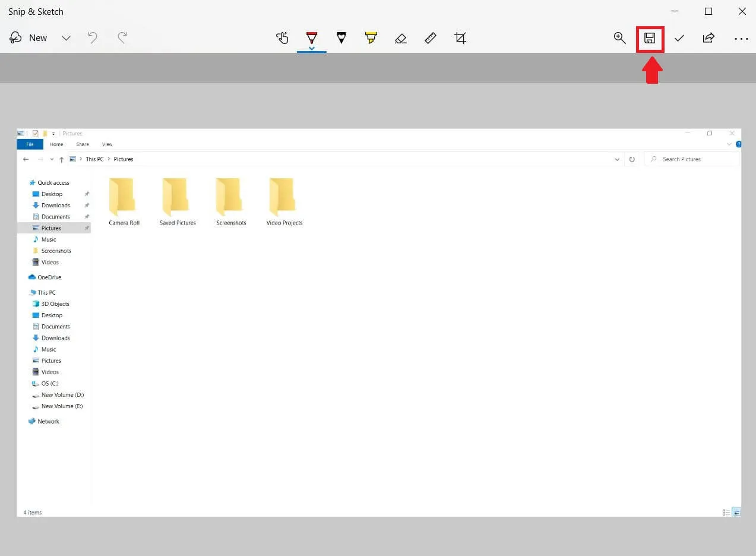Select the Eraser tool

(401, 38)
